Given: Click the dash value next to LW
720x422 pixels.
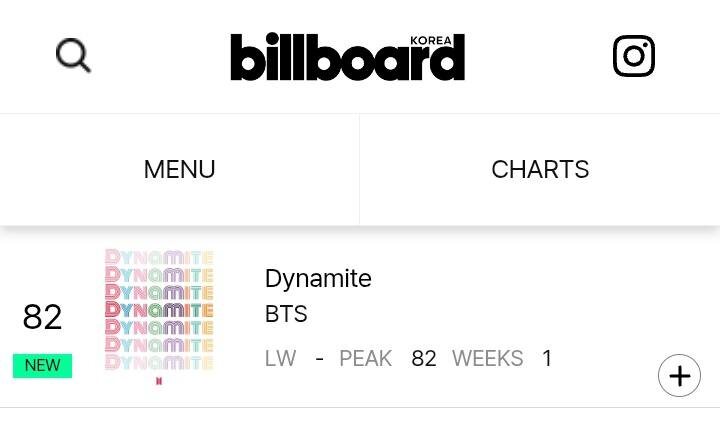Looking at the screenshot, I should click(320, 358).
